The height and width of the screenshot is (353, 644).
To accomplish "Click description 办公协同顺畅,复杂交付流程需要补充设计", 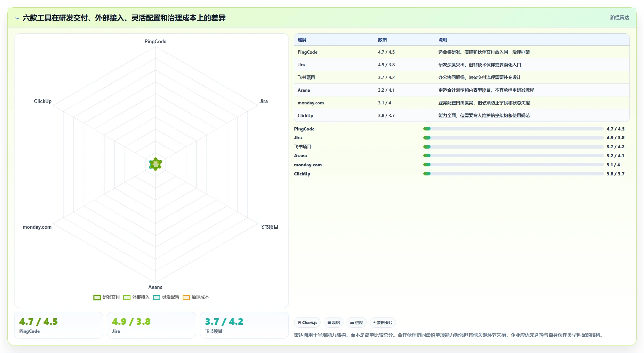I will (479, 78).
